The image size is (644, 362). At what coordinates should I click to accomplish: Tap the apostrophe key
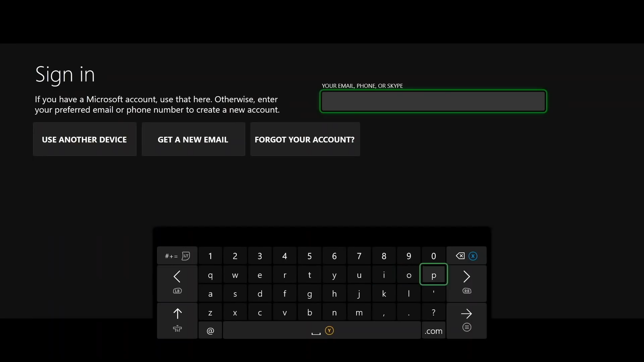(434, 294)
